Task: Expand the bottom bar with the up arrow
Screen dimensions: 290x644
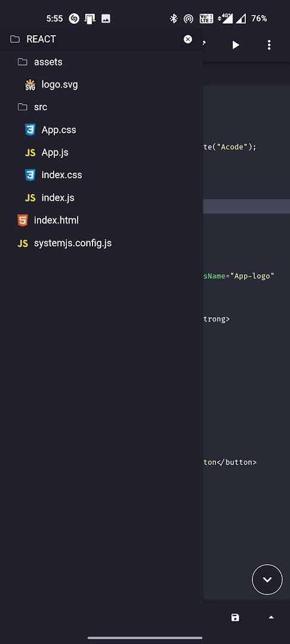Action: [x=271, y=617]
